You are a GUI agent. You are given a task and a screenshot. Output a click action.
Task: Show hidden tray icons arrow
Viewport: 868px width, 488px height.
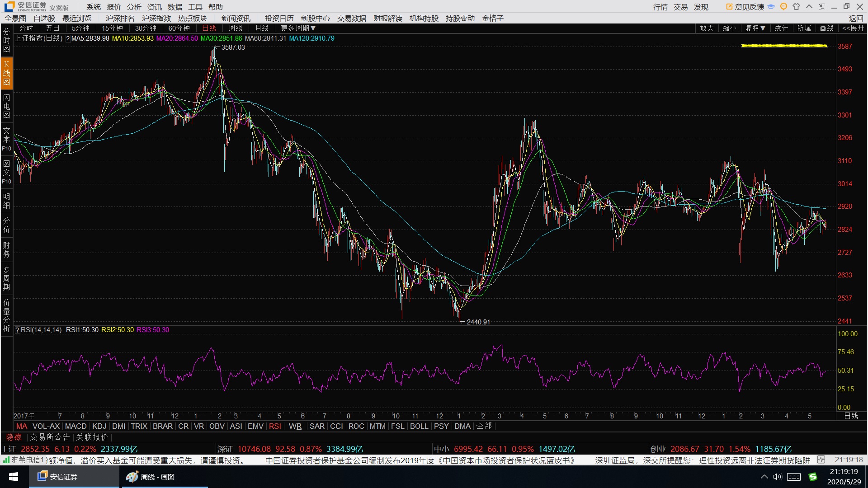click(764, 477)
